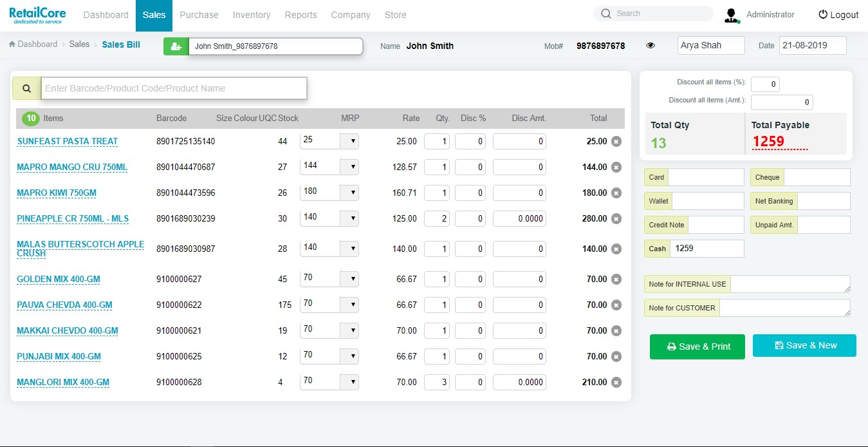This screenshot has width=868, height=447.
Task: Open the Sales menu tab
Action: coord(154,15)
